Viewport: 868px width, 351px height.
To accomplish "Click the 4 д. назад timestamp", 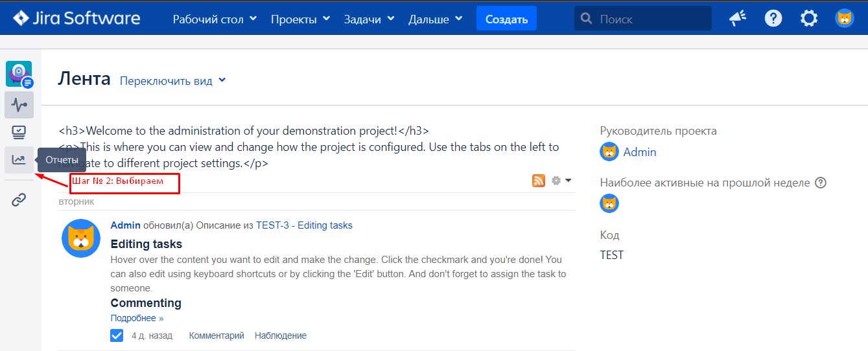I will click(x=152, y=335).
